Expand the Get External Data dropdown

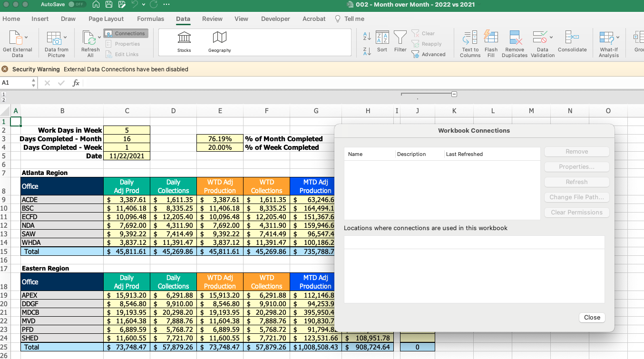pos(26,37)
